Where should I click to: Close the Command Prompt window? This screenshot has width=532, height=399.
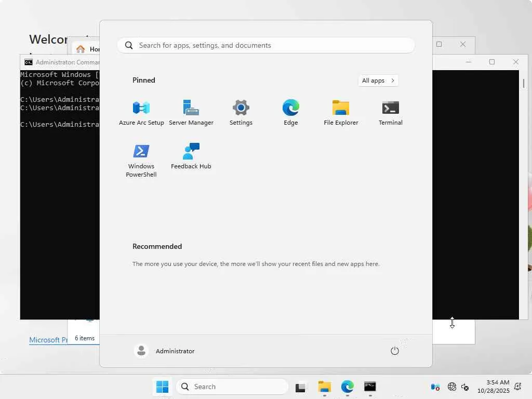coord(516,62)
